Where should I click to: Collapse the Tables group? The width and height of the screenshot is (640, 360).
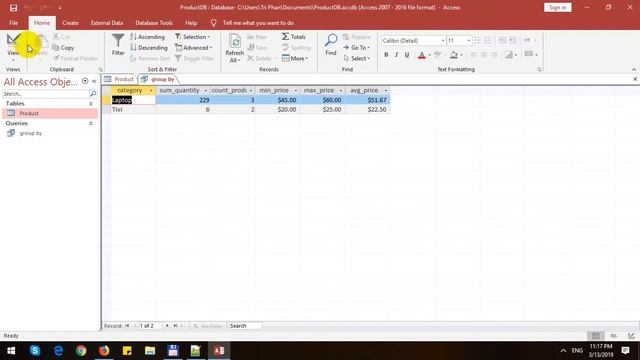[91, 104]
